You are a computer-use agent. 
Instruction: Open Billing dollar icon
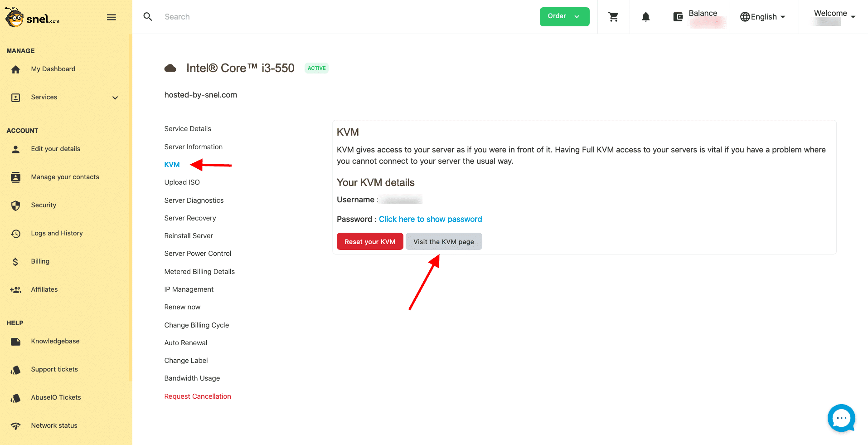point(16,262)
